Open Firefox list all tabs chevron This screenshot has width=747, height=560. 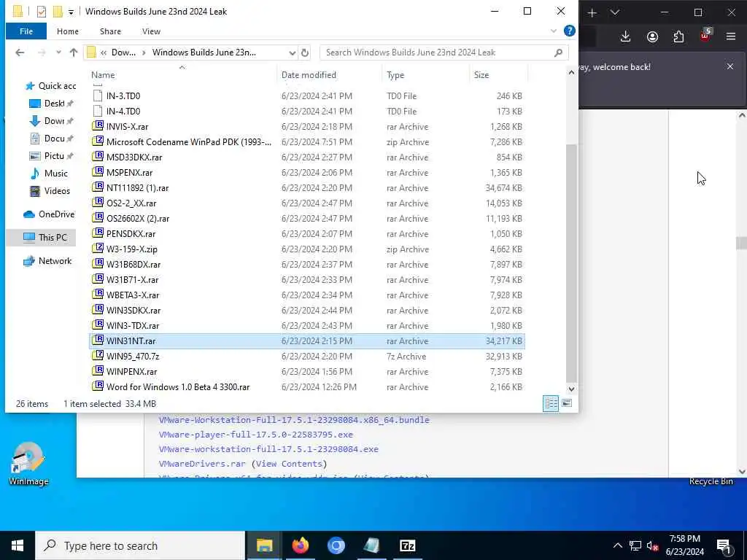(x=615, y=13)
